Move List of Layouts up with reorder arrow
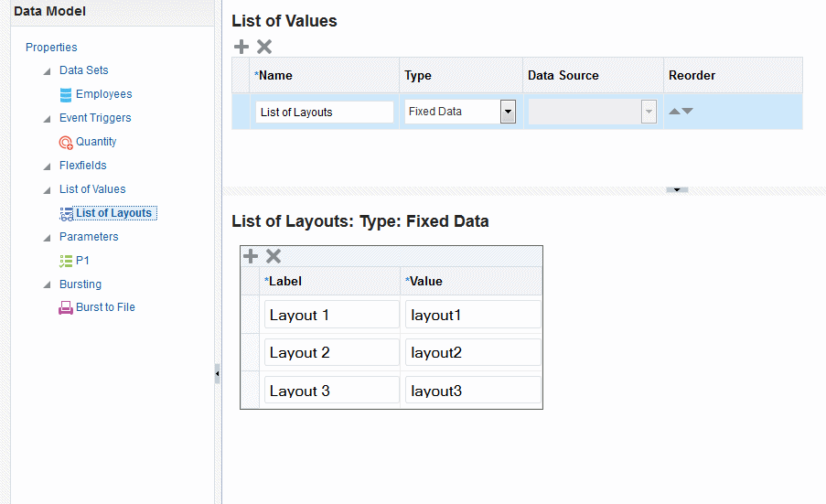826x504 pixels. coord(675,112)
